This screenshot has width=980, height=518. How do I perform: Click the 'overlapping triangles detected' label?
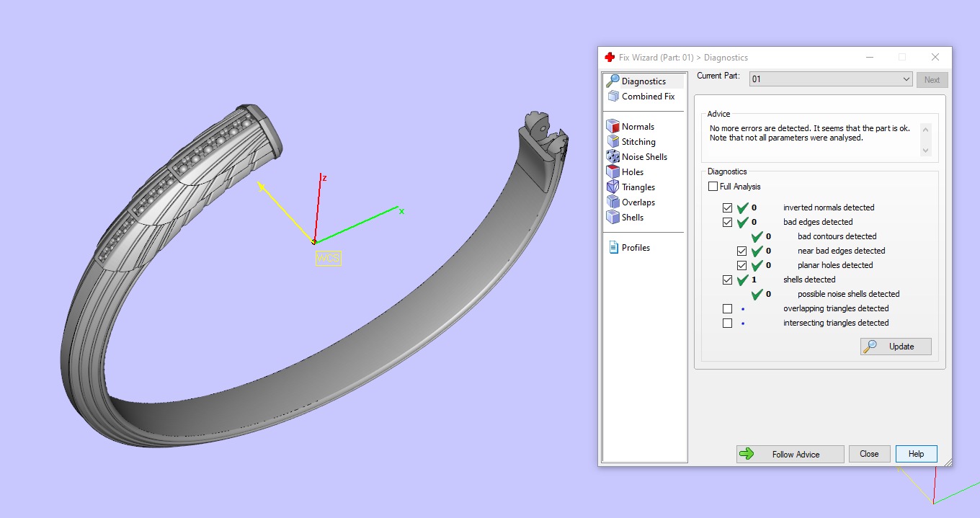pyautogui.click(x=836, y=308)
